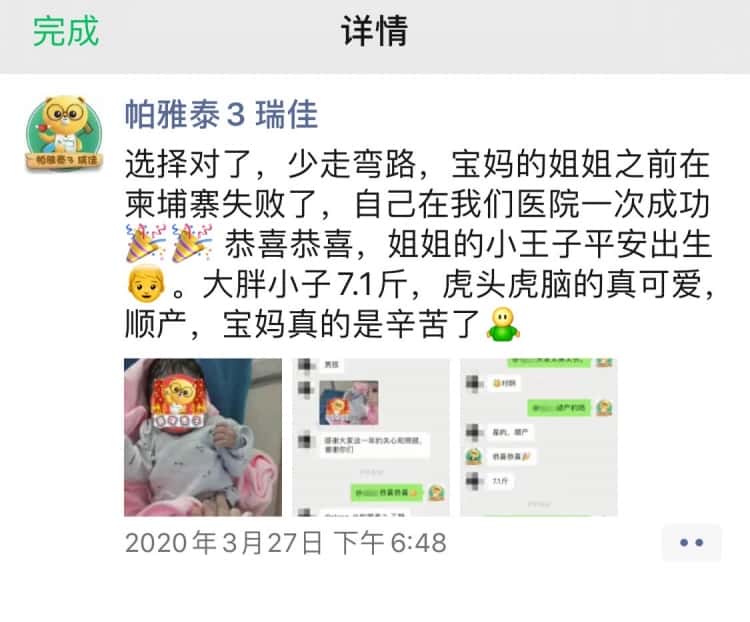Click the second party popper emoji
This screenshot has height=622, width=750.
coord(191,243)
